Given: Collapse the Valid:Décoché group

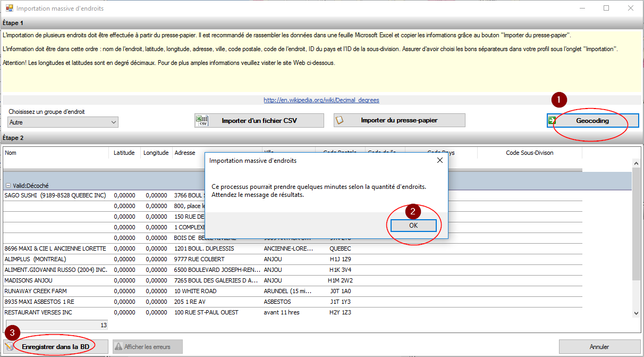Looking at the screenshot, I should pos(9,186).
